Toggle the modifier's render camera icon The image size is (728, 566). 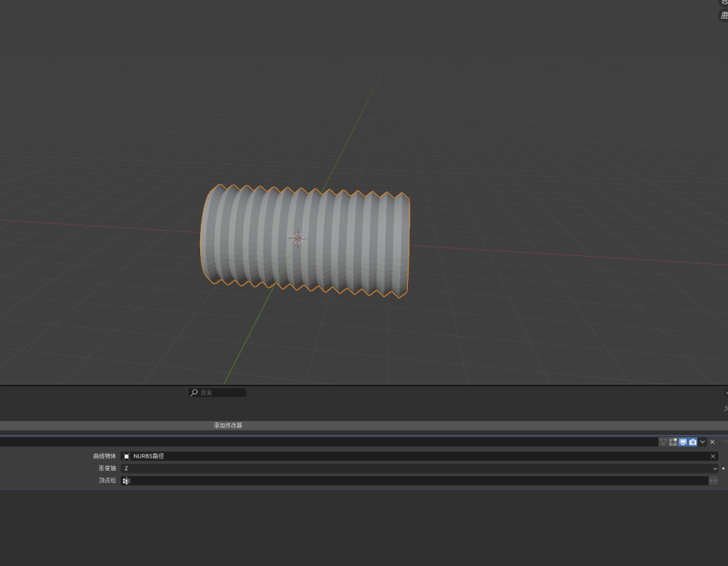click(693, 442)
